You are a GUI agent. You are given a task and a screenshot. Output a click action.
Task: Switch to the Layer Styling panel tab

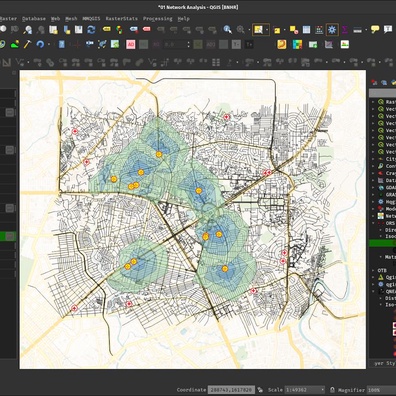tap(383, 363)
